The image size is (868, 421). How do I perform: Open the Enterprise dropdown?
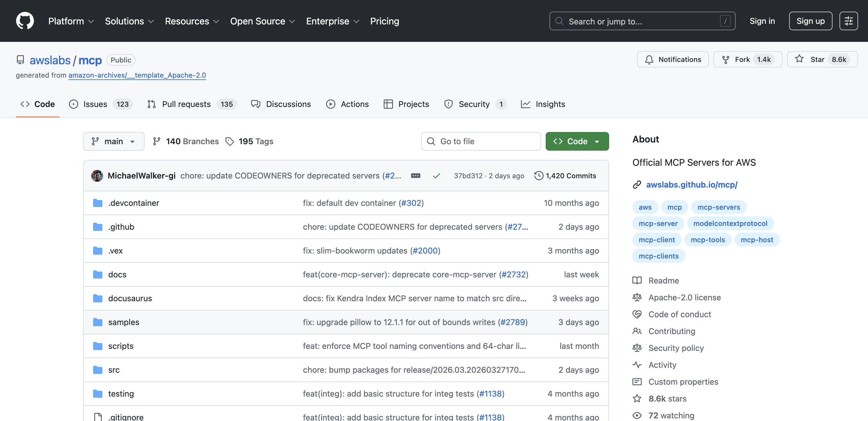click(x=332, y=21)
